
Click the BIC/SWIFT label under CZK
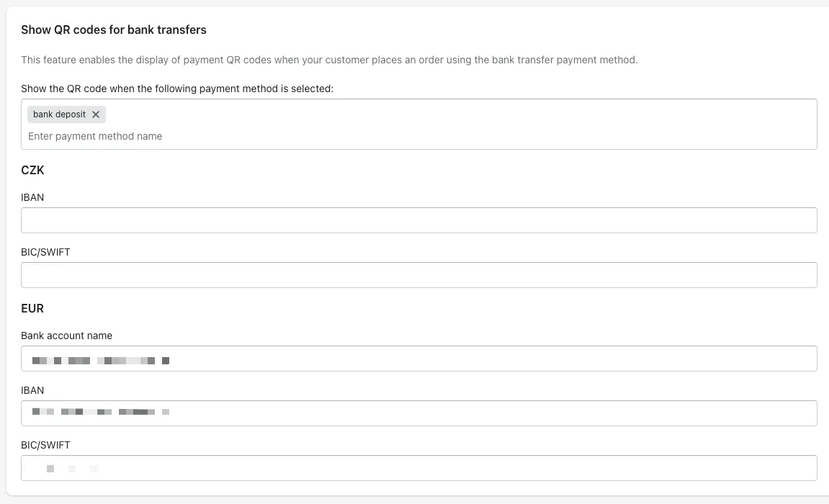click(x=46, y=252)
